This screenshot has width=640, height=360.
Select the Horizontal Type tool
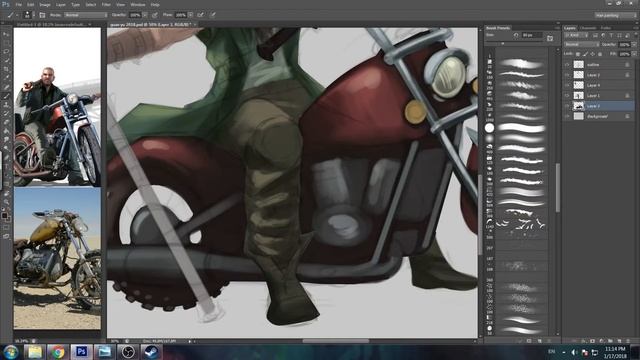(x=6, y=166)
